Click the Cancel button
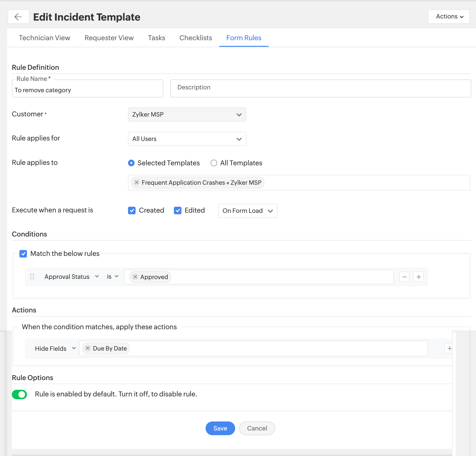The height and width of the screenshot is (456, 476). (x=257, y=428)
